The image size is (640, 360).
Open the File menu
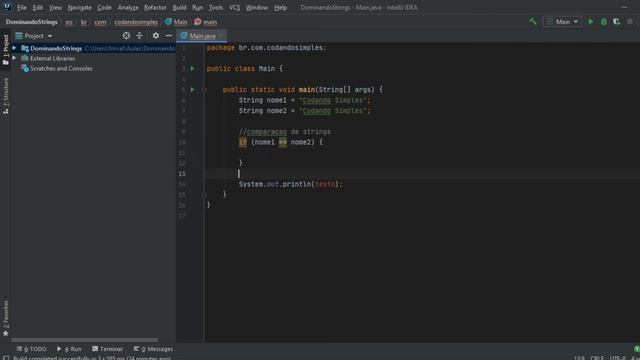click(22, 7)
